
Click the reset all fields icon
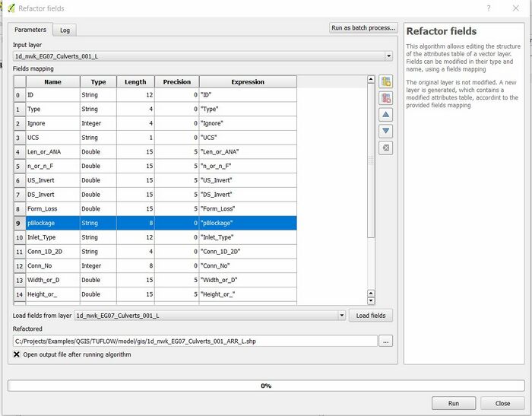(x=386, y=148)
